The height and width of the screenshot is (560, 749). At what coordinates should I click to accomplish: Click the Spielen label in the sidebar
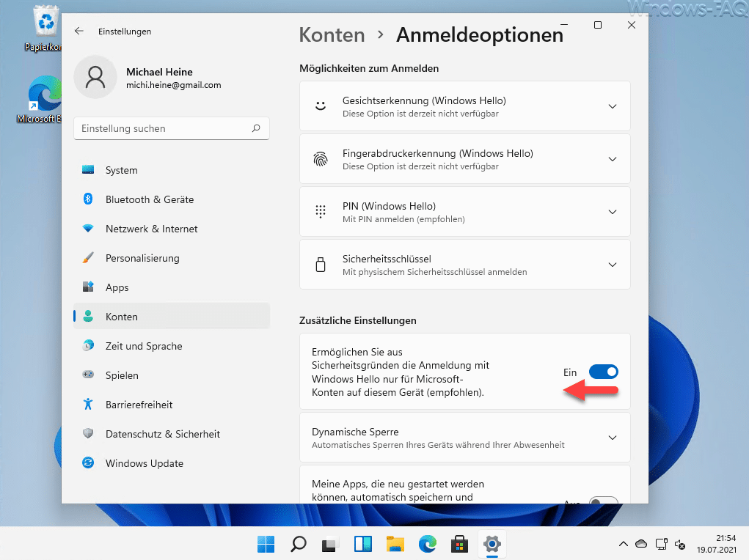coord(122,375)
